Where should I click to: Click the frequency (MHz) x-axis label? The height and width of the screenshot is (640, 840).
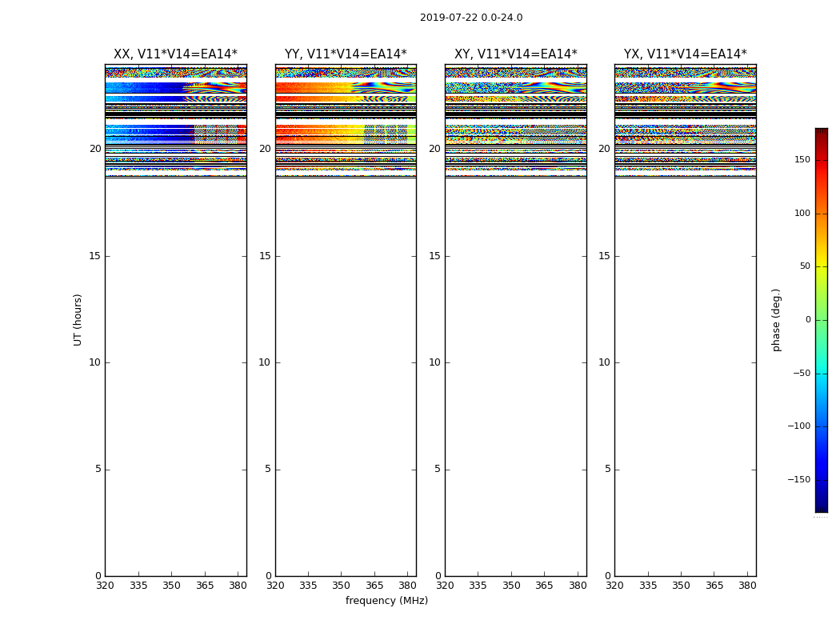tap(386, 601)
